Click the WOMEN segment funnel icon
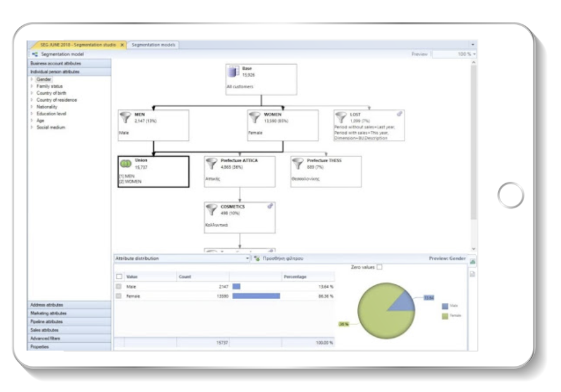561x392 pixels. (256, 118)
